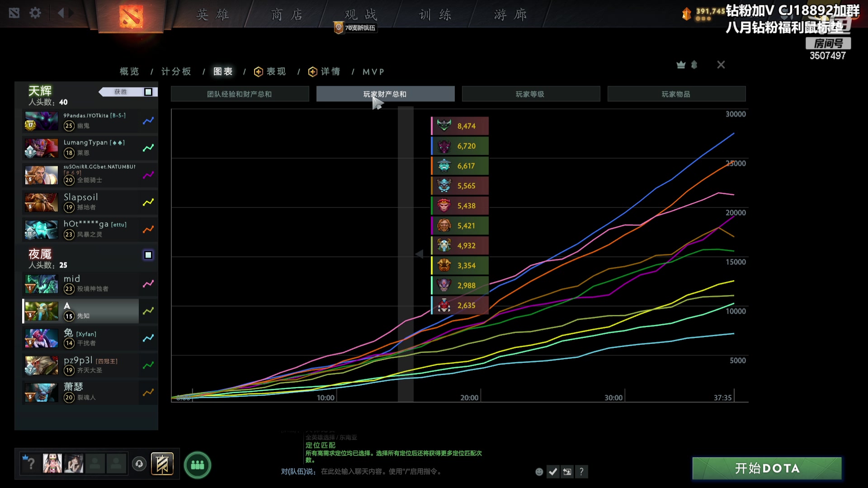Click the shard currency icon
This screenshot has width=868, height=488.
tap(686, 14)
